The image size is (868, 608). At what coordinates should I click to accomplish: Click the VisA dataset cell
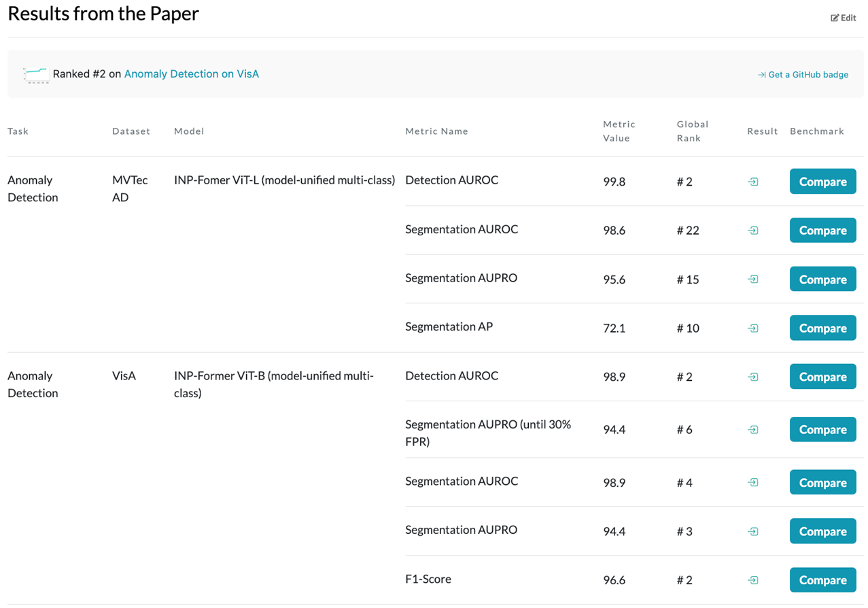[x=124, y=376]
